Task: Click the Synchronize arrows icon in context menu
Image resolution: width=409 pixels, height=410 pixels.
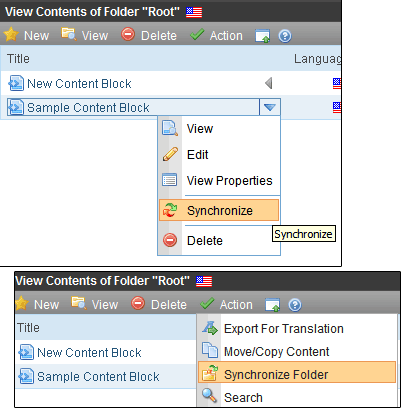Action: [x=170, y=210]
